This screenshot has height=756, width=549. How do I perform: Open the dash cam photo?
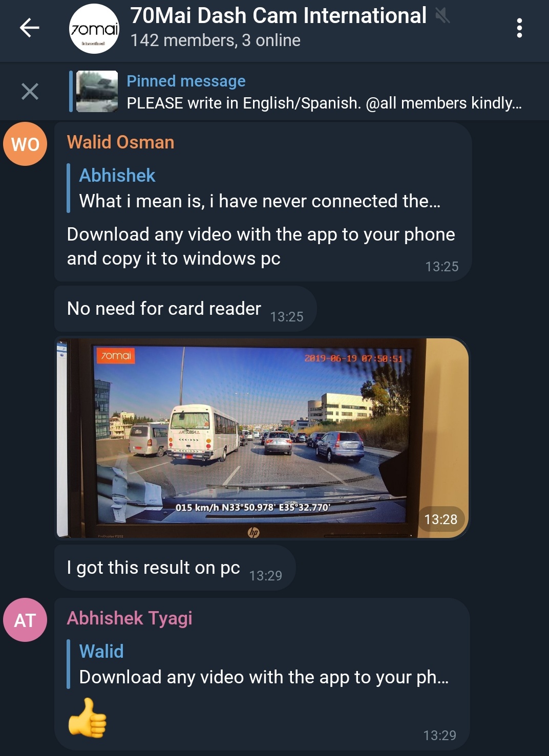(x=262, y=438)
